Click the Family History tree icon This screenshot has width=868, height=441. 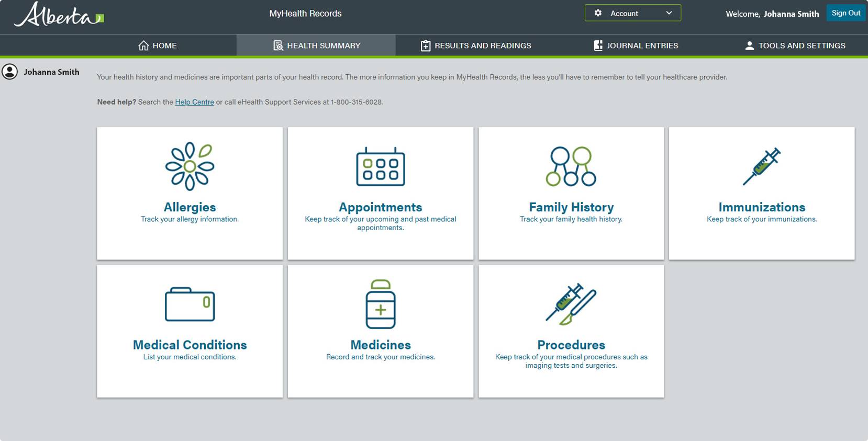(571, 166)
